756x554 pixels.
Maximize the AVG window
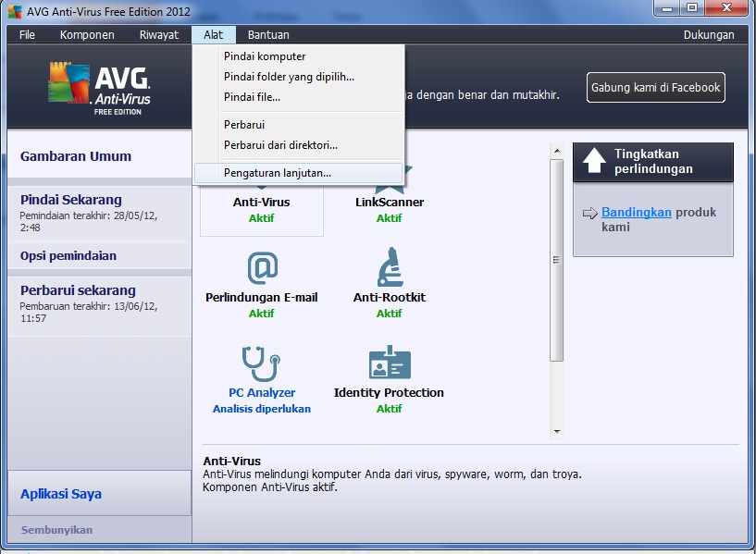[692, 8]
